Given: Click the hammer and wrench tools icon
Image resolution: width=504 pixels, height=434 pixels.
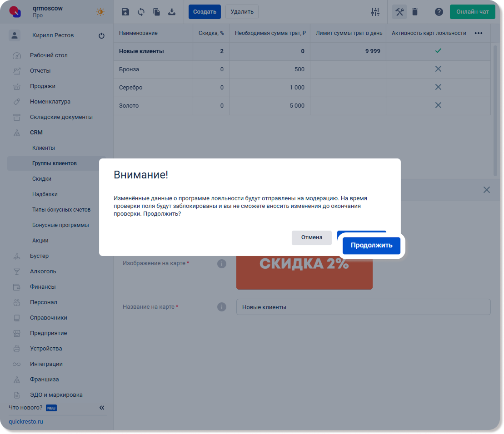Looking at the screenshot, I should [399, 12].
